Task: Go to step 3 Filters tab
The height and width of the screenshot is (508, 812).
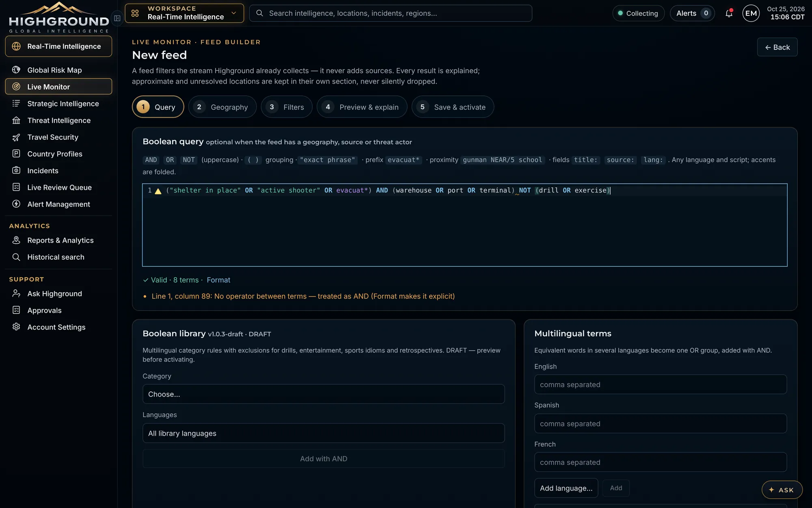Action: click(287, 107)
